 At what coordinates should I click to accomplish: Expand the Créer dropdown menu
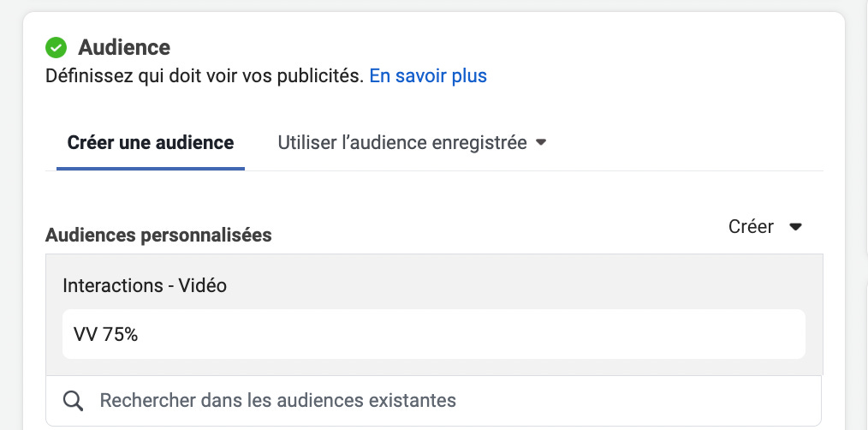(x=765, y=227)
